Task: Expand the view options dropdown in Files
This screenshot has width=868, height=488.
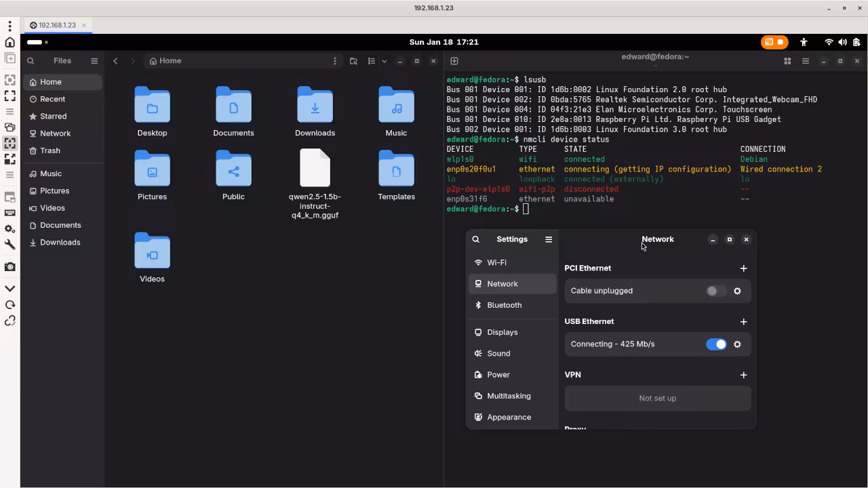Action: pyautogui.click(x=384, y=61)
